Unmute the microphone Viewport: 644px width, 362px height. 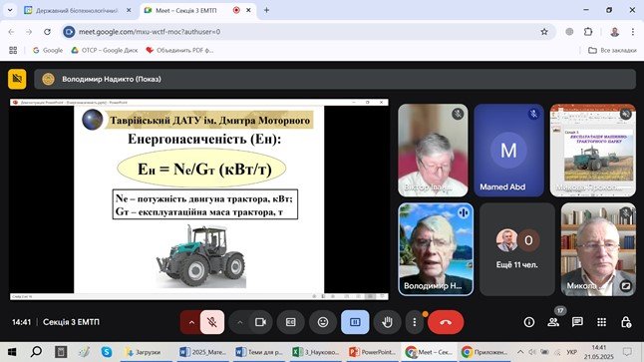212,322
